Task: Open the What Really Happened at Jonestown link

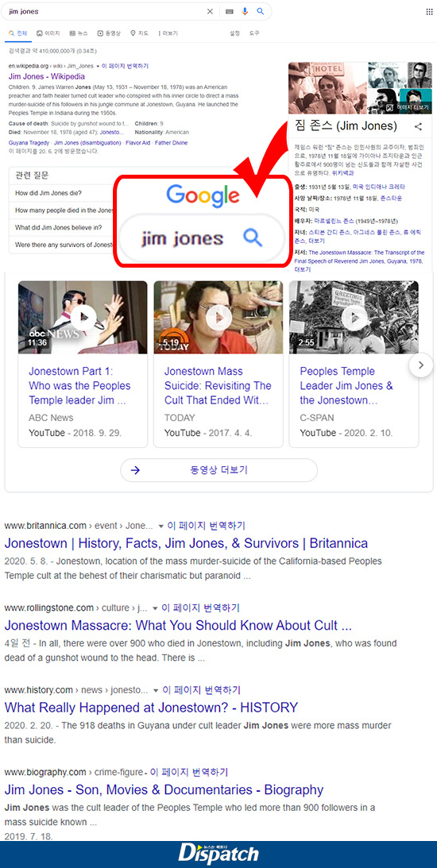Action: pyautogui.click(x=151, y=708)
